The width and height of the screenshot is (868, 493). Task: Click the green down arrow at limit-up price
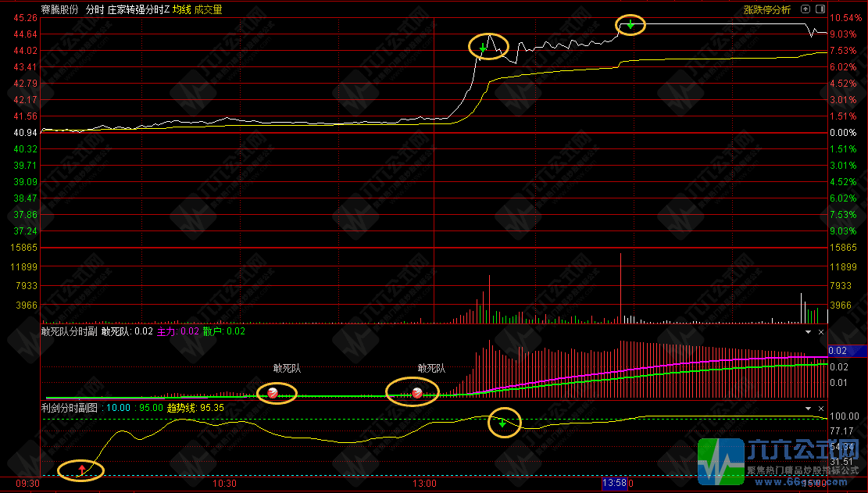click(630, 25)
